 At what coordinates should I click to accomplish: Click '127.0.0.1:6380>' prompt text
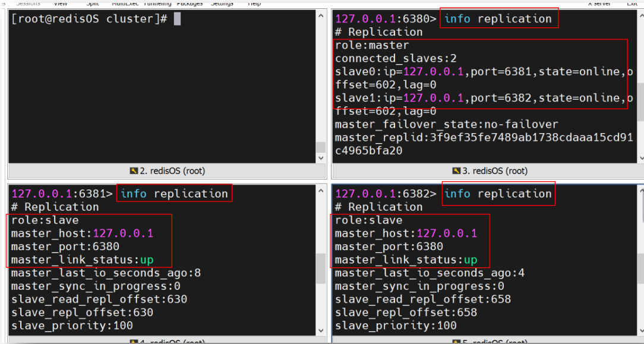[x=386, y=19]
